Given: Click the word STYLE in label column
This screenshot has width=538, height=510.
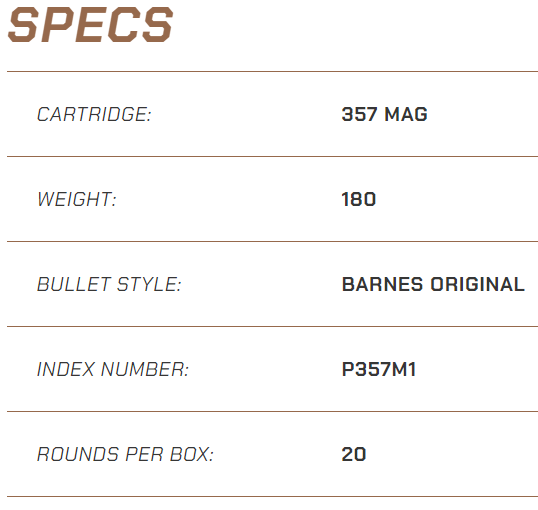Looking at the screenshot, I should 149,284.
